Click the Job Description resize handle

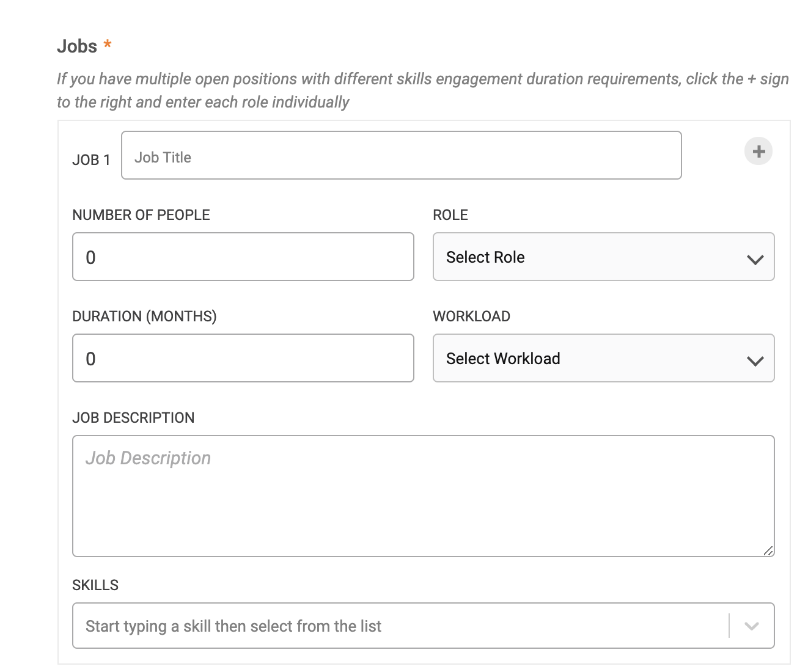[x=768, y=550]
